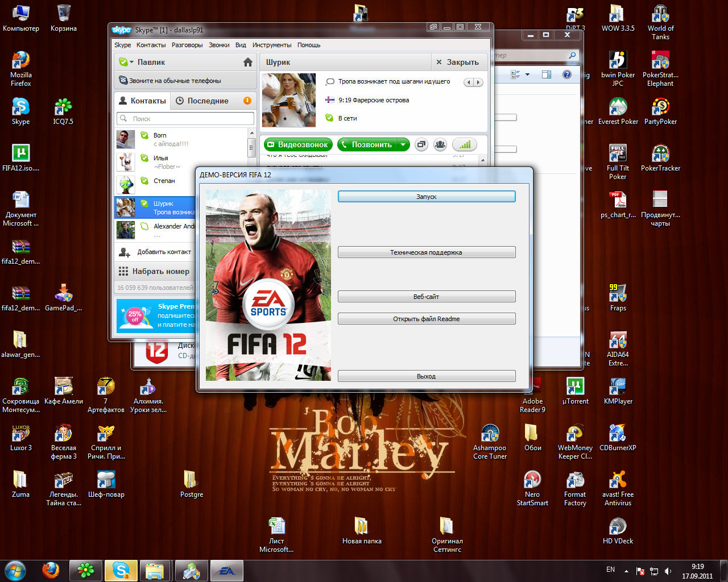Open the Контакты menu
This screenshot has height=582, width=728.
pos(151,45)
